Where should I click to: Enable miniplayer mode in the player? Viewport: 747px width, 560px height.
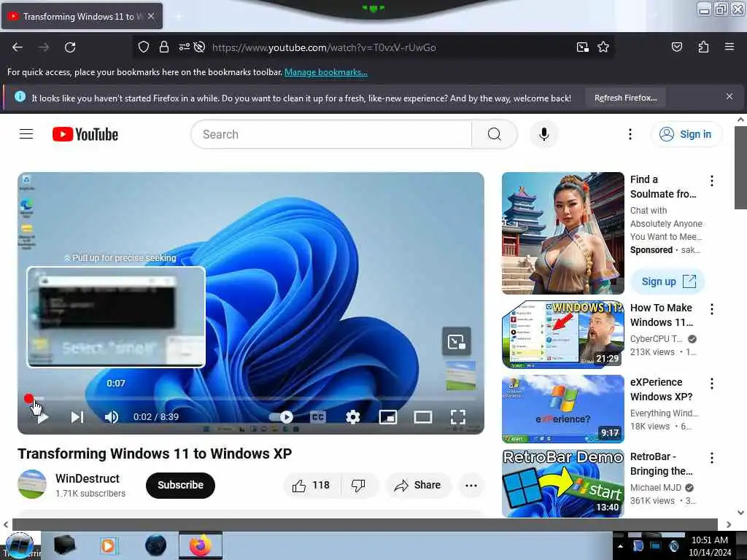tap(388, 417)
